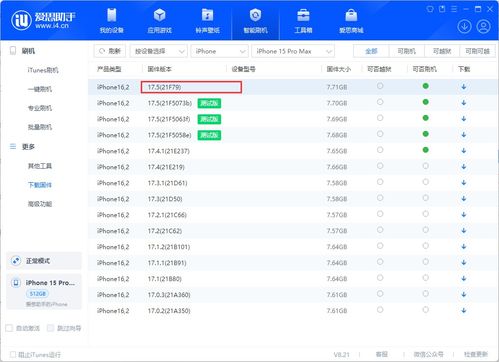Enable the 阻止iTunes运行 checkbox
The height and width of the screenshot is (362, 499).
pyautogui.click(x=13, y=354)
